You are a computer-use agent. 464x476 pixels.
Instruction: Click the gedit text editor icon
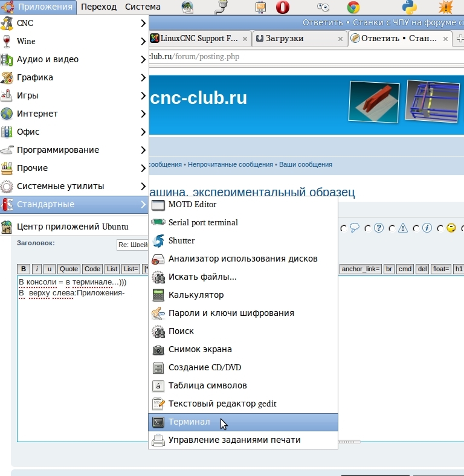tap(158, 404)
